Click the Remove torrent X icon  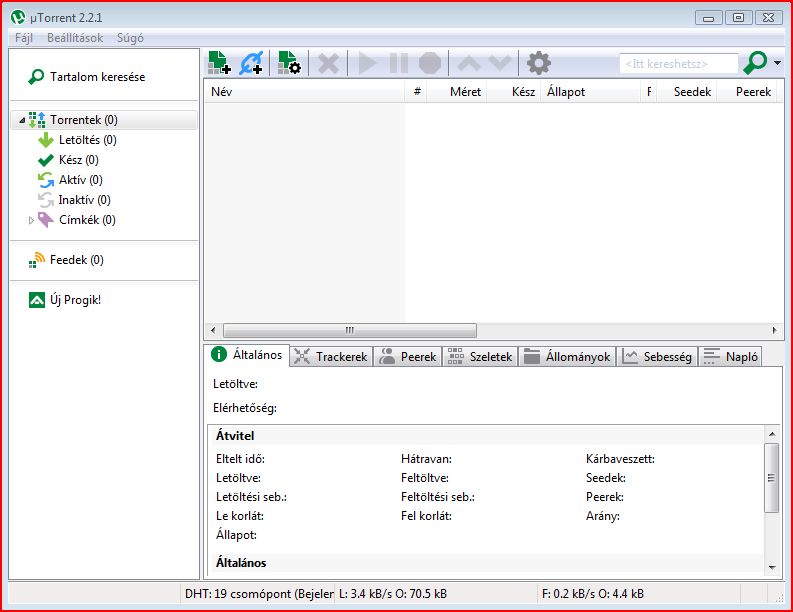tap(328, 64)
